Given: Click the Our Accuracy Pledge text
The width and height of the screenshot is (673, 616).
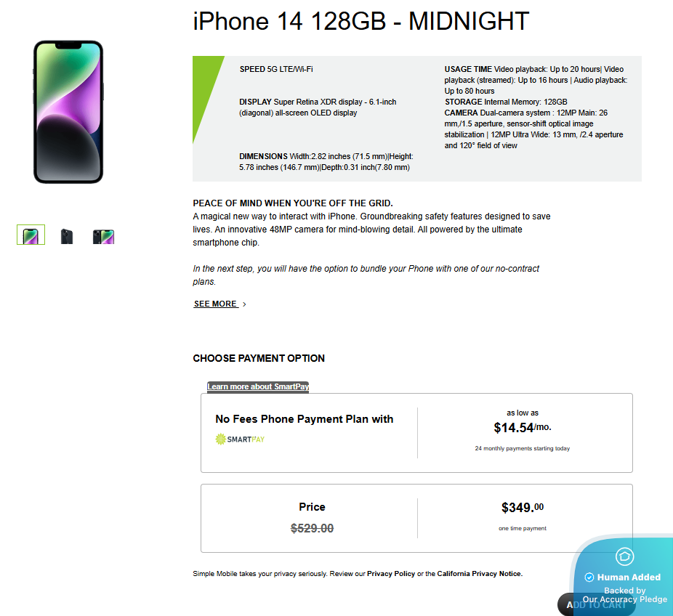Looking at the screenshot, I should point(625,599).
